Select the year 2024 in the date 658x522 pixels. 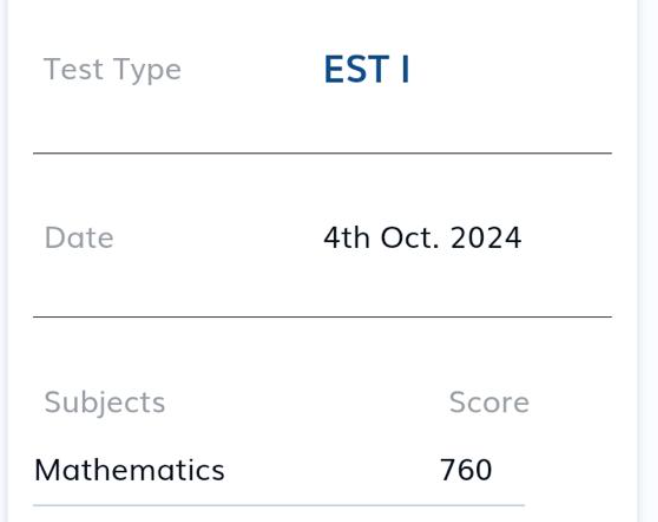[486, 238]
